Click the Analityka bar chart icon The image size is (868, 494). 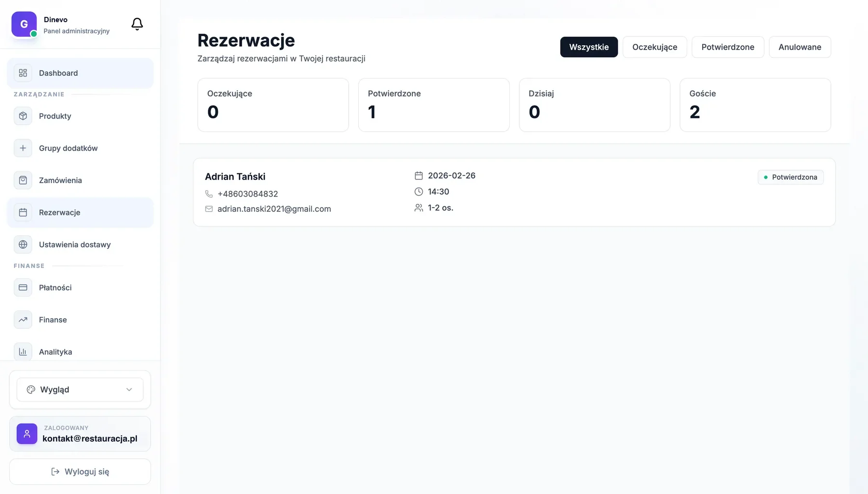point(23,352)
